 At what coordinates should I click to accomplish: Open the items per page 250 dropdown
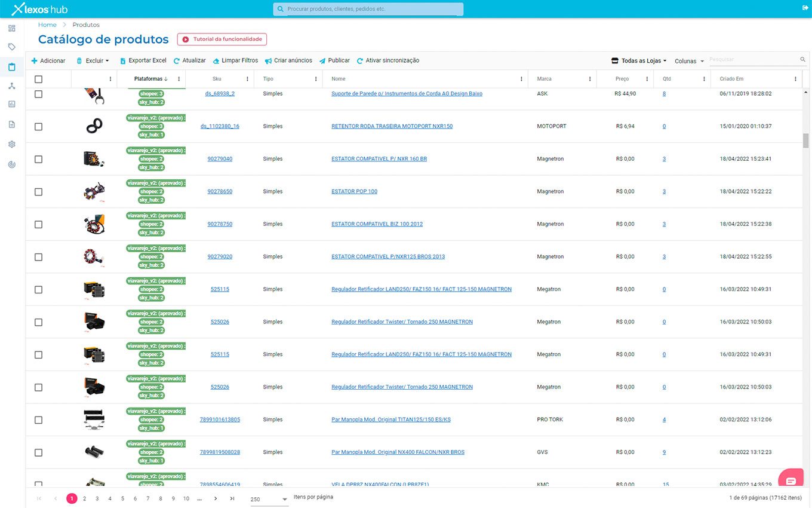(269, 499)
